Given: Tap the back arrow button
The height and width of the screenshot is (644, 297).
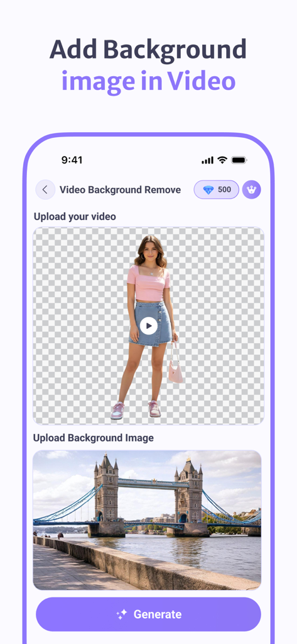Looking at the screenshot, I should (x=45, y=190).
